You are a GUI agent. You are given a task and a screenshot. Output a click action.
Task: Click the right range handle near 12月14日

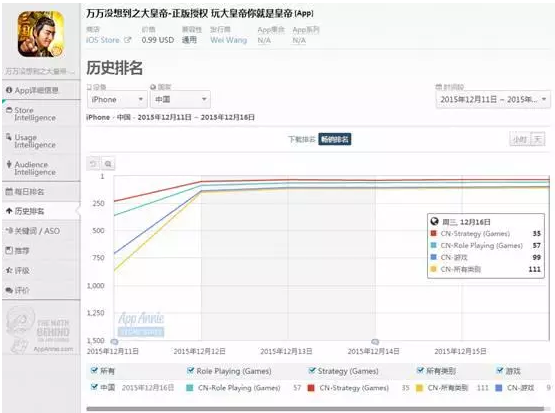(375, 342)
